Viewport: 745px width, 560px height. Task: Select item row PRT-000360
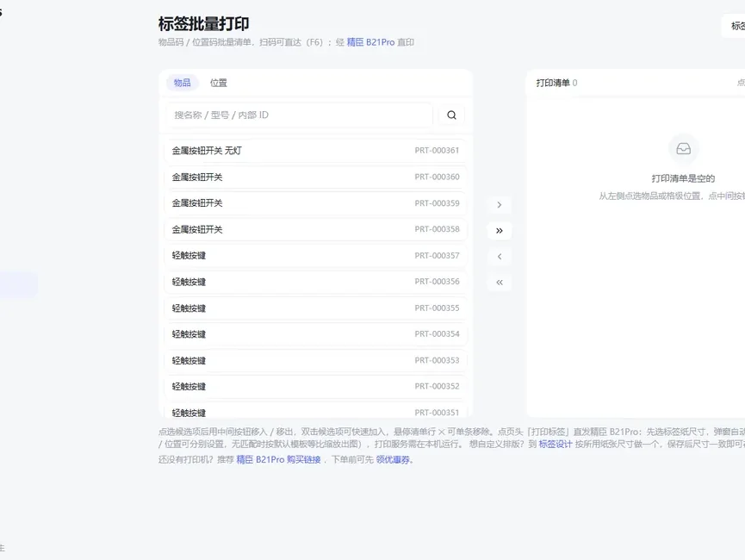pos(315,177)
